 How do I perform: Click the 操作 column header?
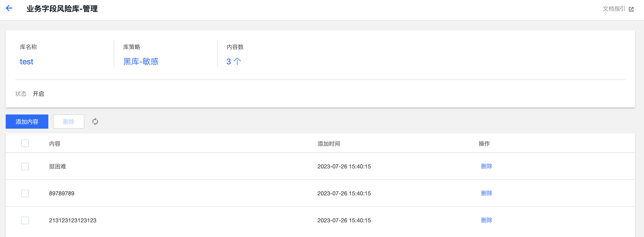[484, 144]
